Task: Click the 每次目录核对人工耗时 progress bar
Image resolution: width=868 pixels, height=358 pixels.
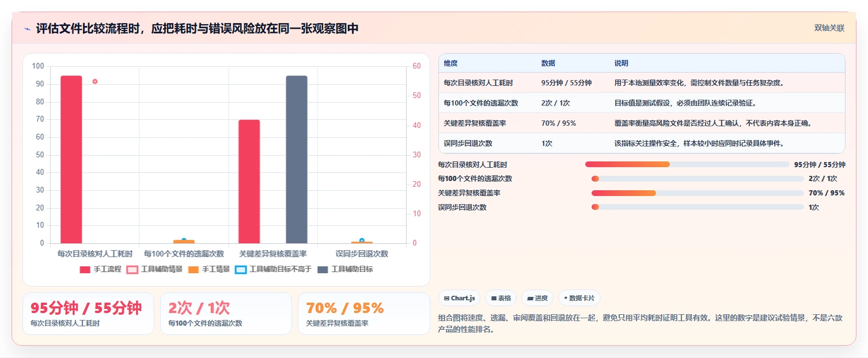Action: coord(687,164)
